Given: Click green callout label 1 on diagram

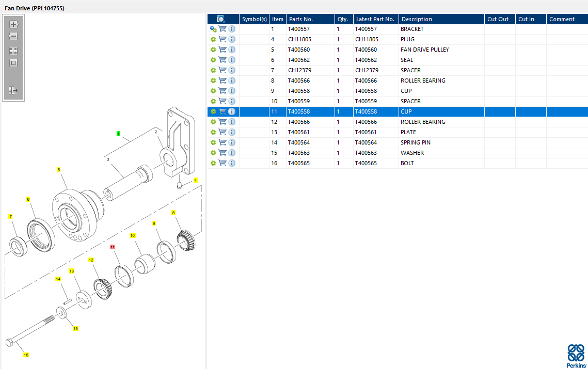Looking at the screenshot, I should tap(118, 134).
